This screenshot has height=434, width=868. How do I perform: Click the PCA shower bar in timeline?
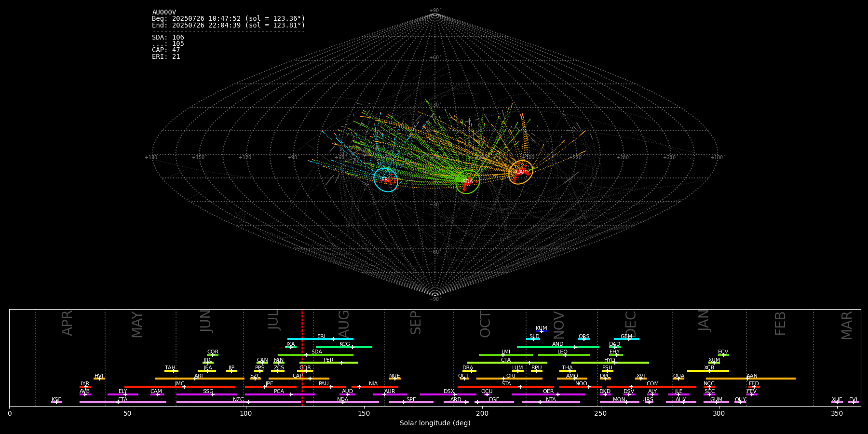[x=280, y=394]
